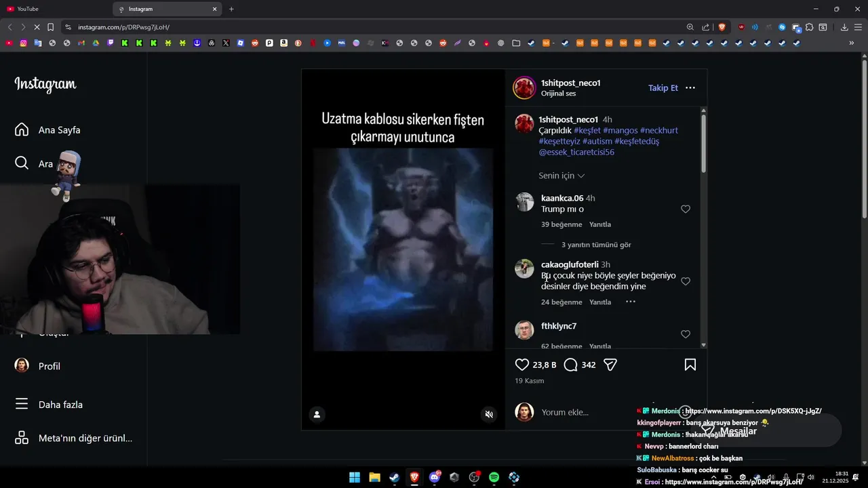Open Spotify from the taskbar
The image size is (868, 488).
click(494, 477)
